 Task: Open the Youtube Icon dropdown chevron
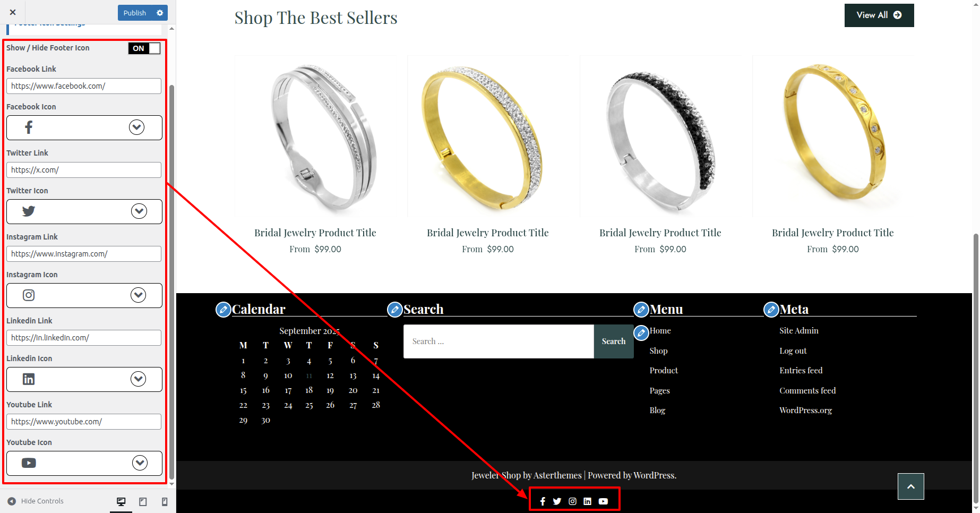pyautogui.click(x=140, y=463)
